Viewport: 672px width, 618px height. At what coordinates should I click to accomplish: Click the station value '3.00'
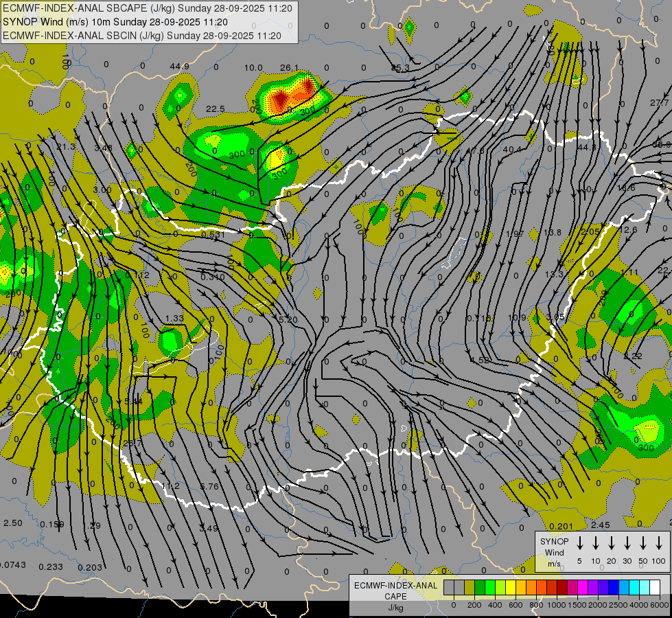(102, 190)
